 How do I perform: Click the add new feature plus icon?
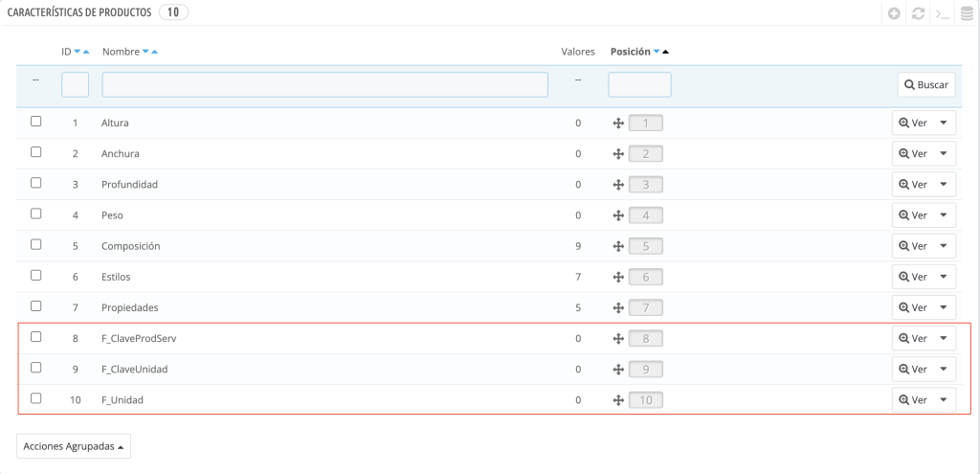pos(895,13)
